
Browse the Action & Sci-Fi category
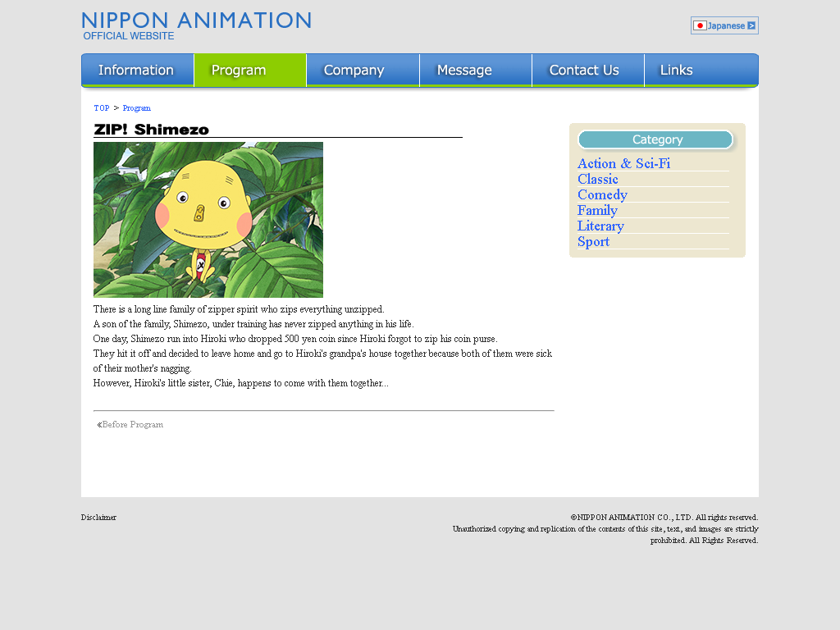click(x=623, y=163)
